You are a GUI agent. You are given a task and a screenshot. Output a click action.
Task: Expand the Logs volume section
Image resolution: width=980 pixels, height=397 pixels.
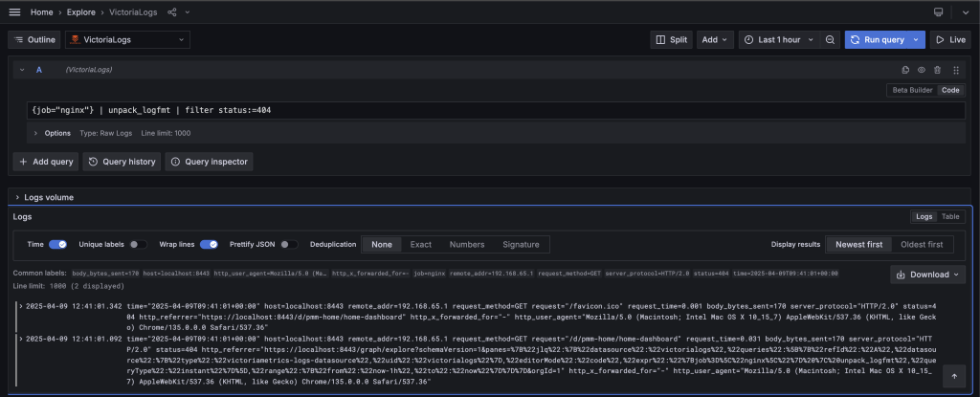[x=17, y=197]
